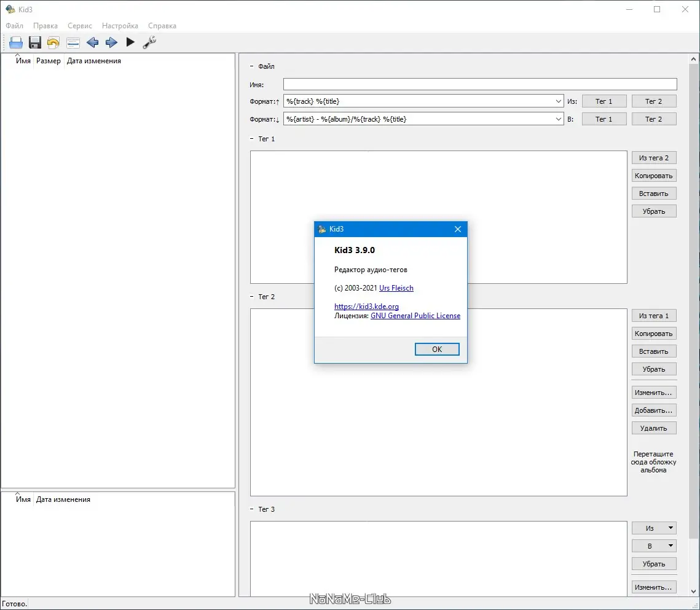This screenshot has height=610, width=700.
Task: Click Тег 2 button in В row
Action: click(x=654, y=119)
